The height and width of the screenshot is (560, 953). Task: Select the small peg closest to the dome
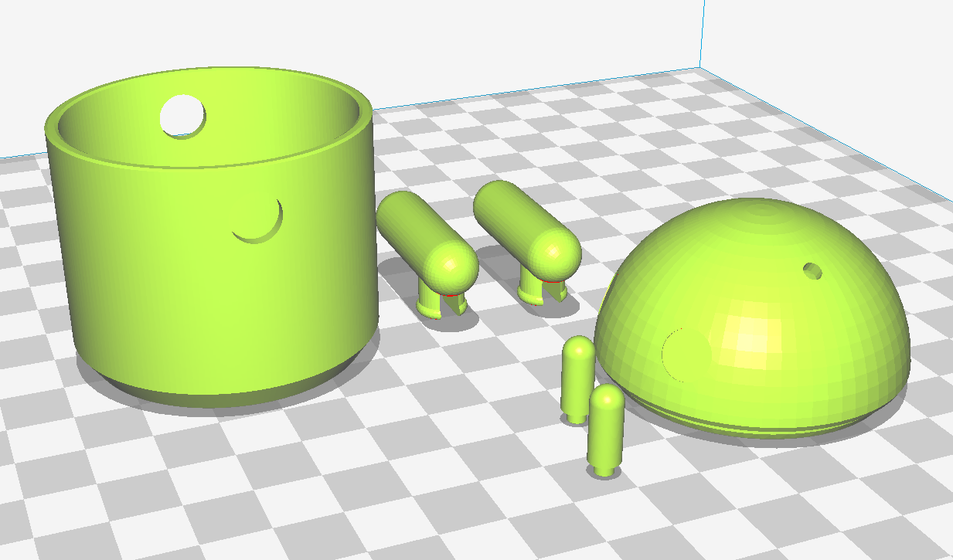[x=577, y=378]
